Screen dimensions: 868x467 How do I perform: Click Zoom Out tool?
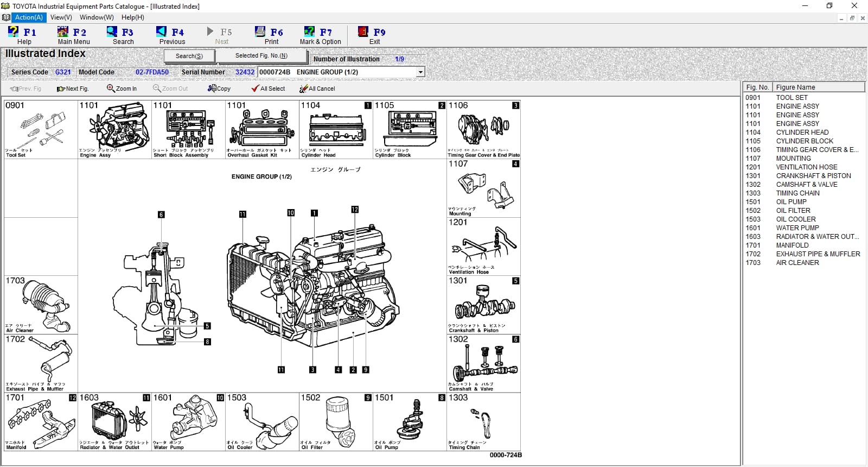[x=170, y=89]
